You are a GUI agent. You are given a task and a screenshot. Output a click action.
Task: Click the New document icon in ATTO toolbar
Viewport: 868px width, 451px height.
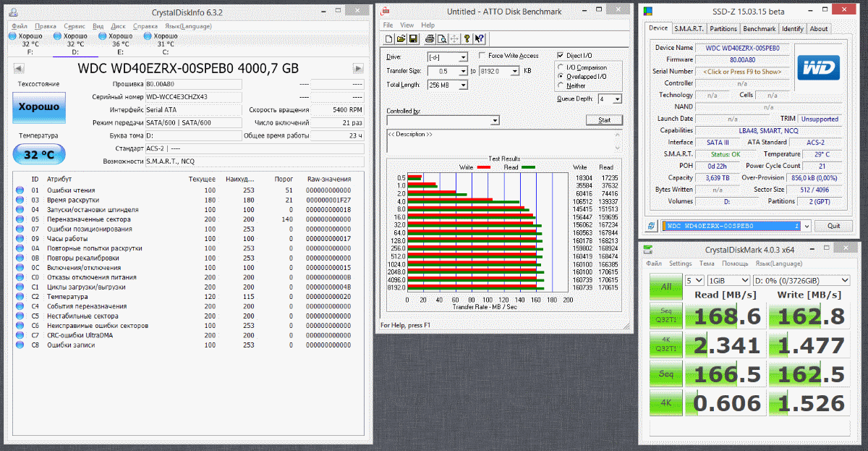point(389,38)
